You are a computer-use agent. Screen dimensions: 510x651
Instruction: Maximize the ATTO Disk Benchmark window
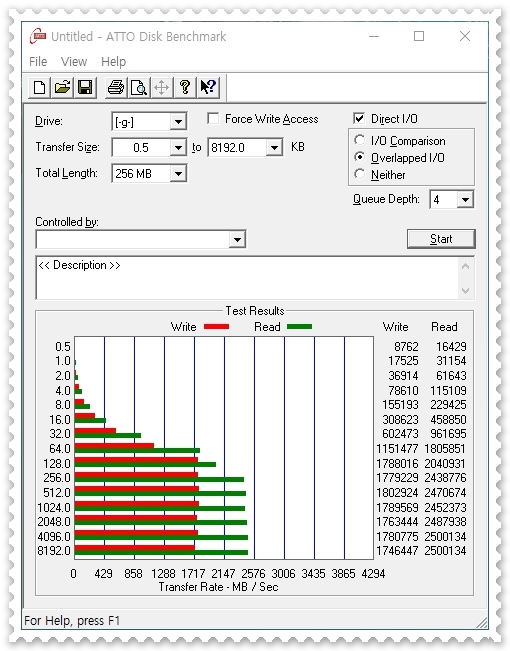tap(419, 37)
